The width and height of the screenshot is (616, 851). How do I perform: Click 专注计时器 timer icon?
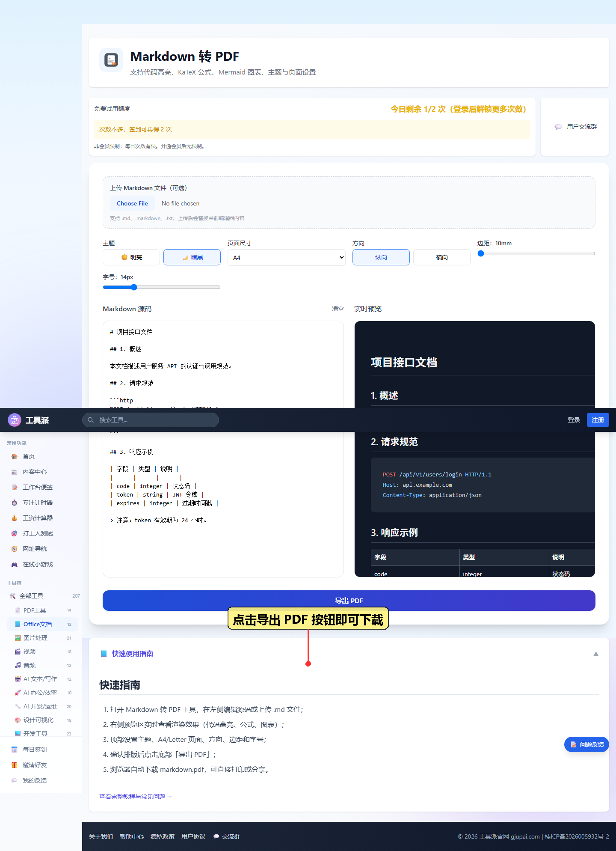click(15, 503)
